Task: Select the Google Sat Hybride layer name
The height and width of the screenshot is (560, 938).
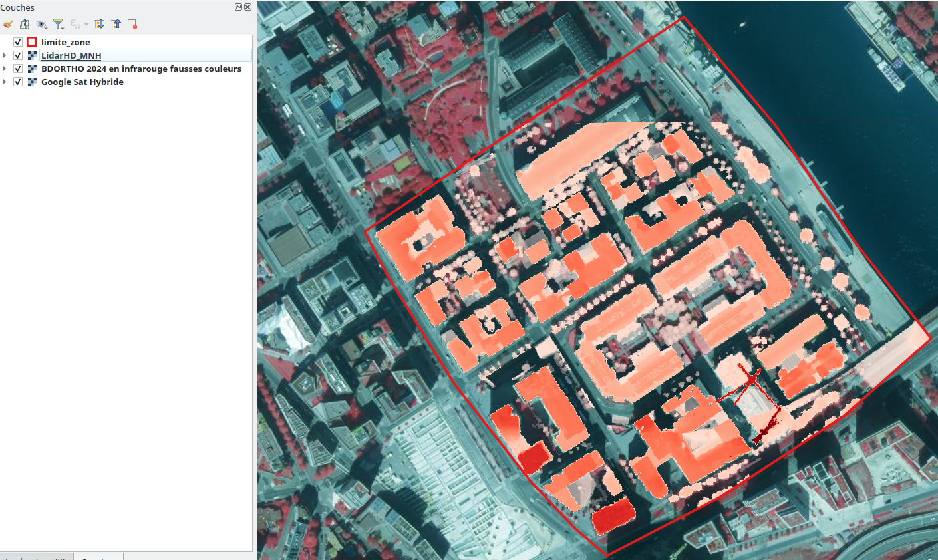Action: point(82,82)
